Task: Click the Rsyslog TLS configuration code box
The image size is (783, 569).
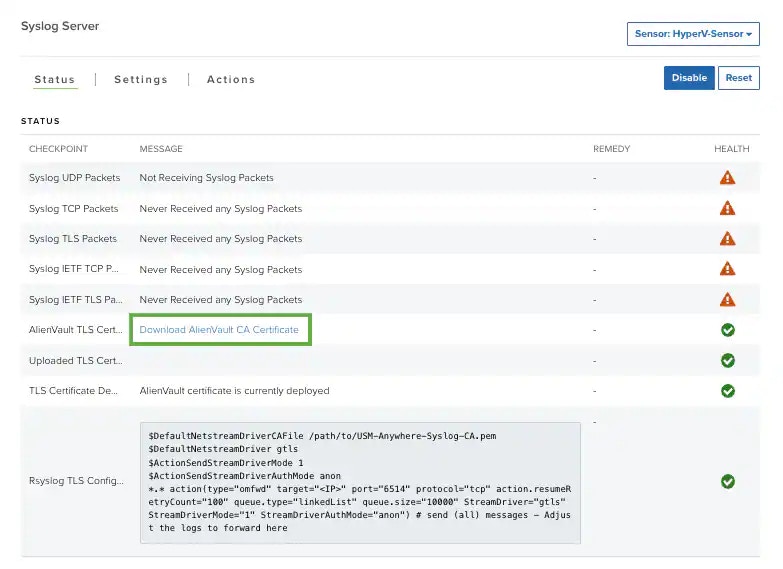Action: [x=360, y=483]
